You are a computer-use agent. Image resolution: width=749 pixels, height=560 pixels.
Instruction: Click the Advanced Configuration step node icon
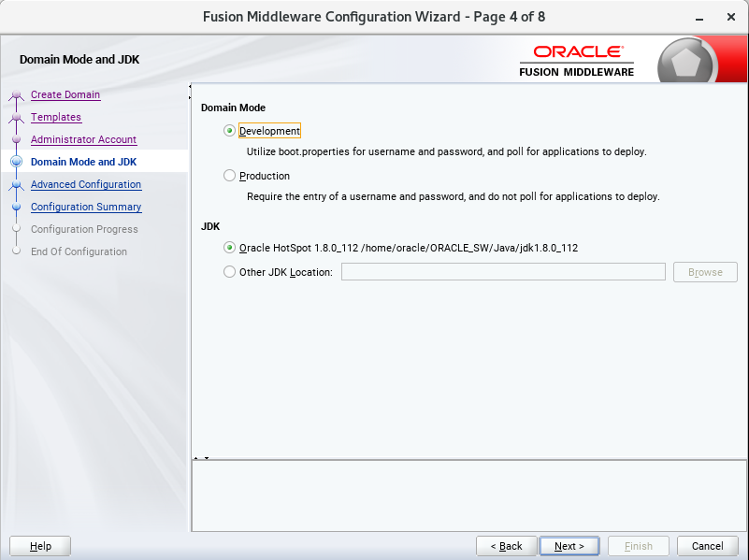coord(16,184)
